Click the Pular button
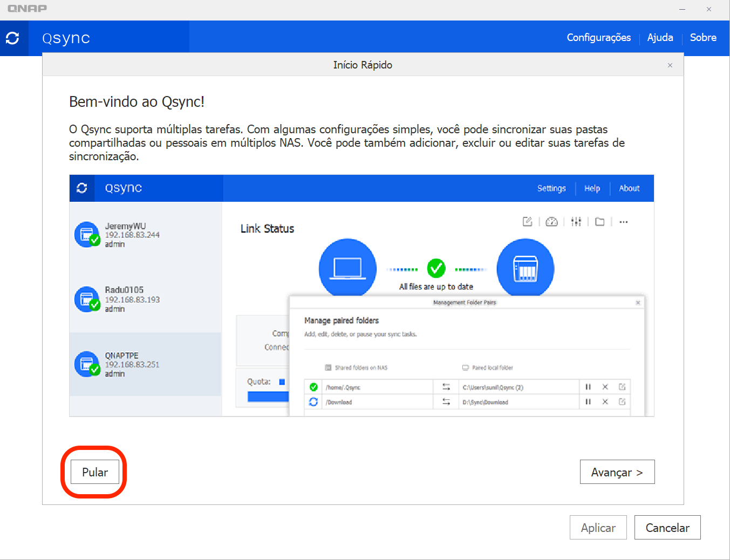The width and height of the screenshot is (730, 560). pyautogui.click(x=94, y=472)
